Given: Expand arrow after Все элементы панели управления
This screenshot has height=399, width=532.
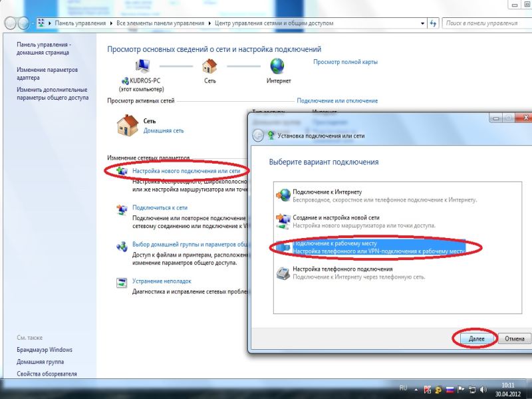Looking at the screenshot, I should coord(209,23).
